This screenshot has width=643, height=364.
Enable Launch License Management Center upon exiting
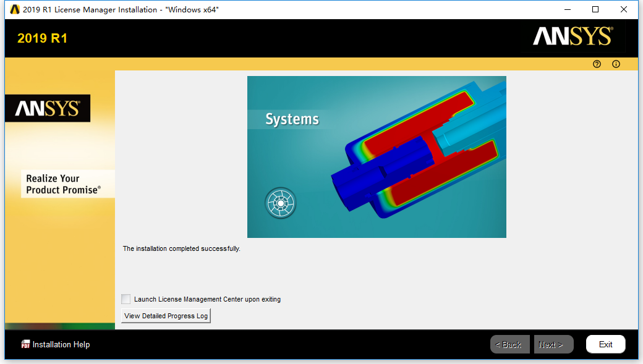click(x=126, y=299)
